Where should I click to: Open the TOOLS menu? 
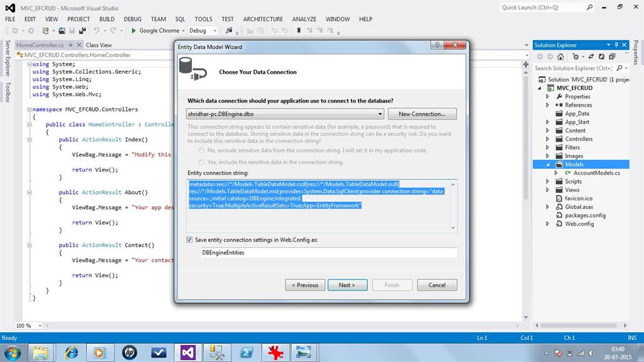(x=203, y=19)
